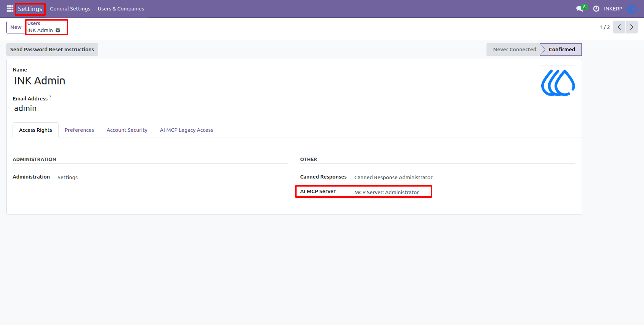
Task: Open the conversations chat icon
Action: coord(580,9)
